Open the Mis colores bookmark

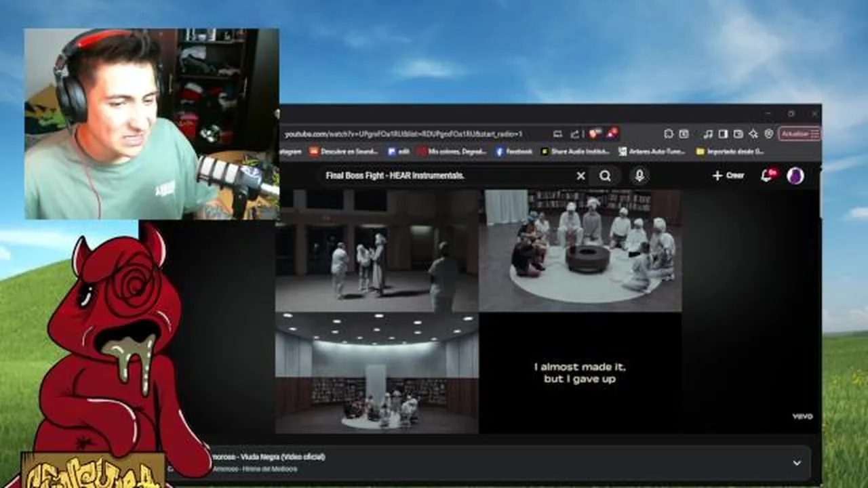pyautogui.click(x=452, y=151)
